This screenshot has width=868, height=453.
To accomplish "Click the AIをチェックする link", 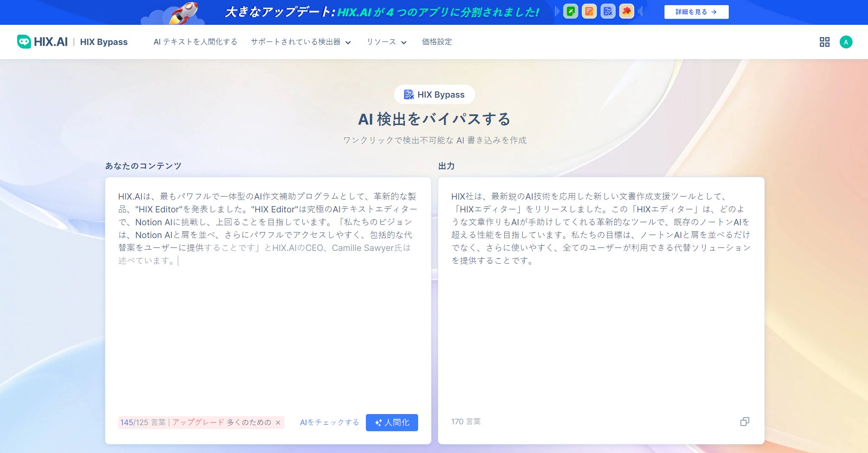I will (x=329, y=422).
